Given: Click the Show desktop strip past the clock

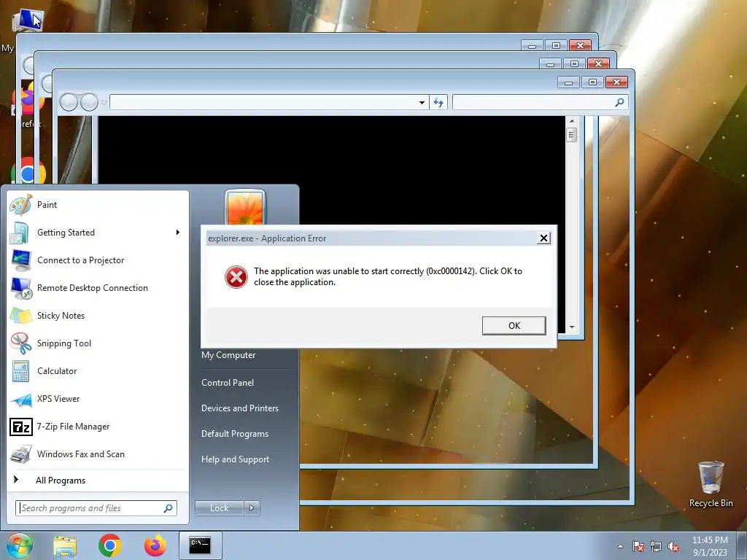Looking at the screenshot, I should tap(742, 545).
